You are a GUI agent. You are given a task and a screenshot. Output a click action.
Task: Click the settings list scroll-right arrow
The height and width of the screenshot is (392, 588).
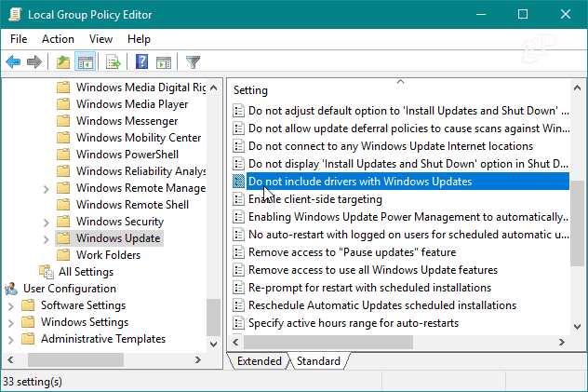pos(561,342)
